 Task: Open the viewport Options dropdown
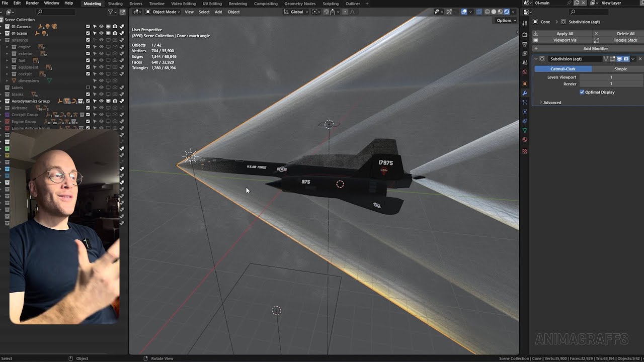506,21
